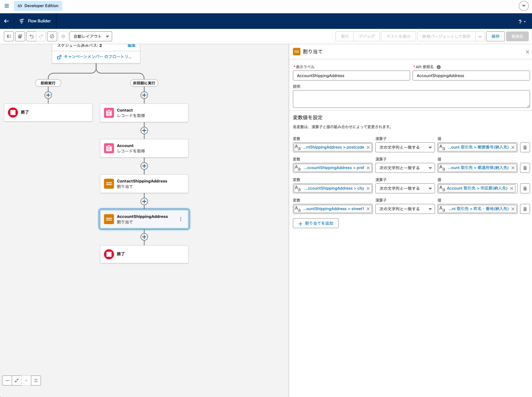532x397 pixels.
Task: Delete the postcode assignment row
Action: (525, 147)
